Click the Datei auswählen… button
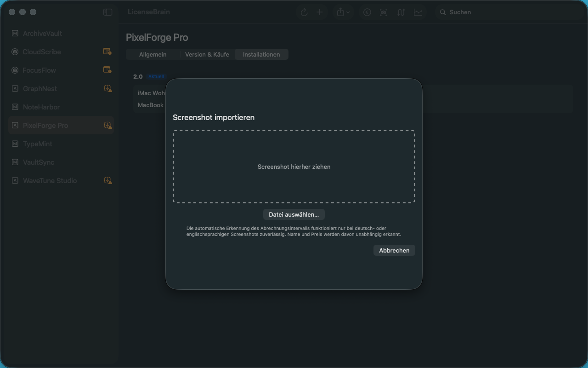588x368 pixels. 294,214
